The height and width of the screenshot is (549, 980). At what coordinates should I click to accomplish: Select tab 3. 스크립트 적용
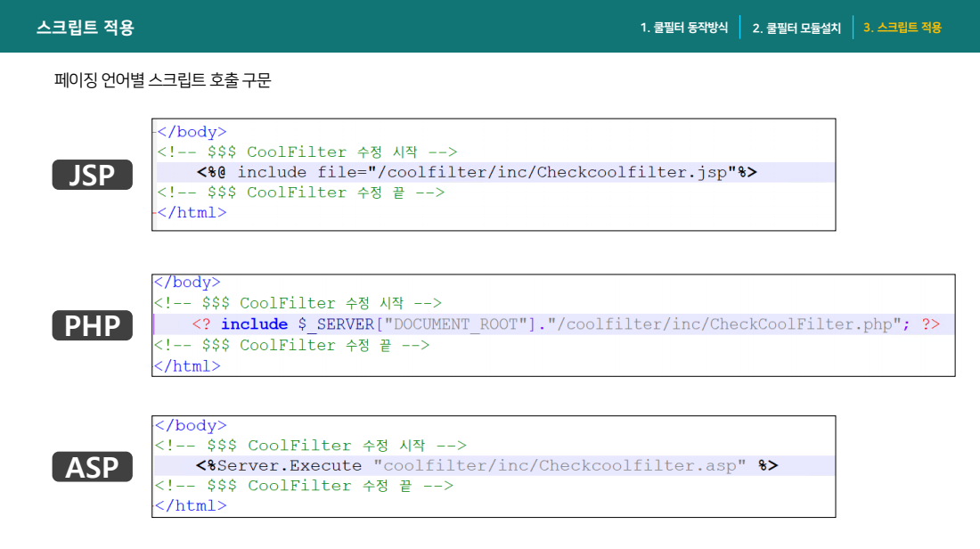pos(902,28)
